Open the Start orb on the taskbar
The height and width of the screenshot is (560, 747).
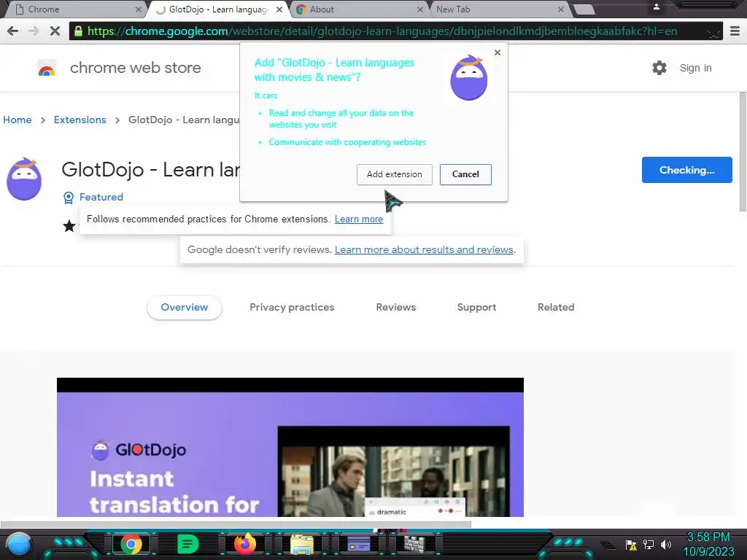(x=19, y=544)
